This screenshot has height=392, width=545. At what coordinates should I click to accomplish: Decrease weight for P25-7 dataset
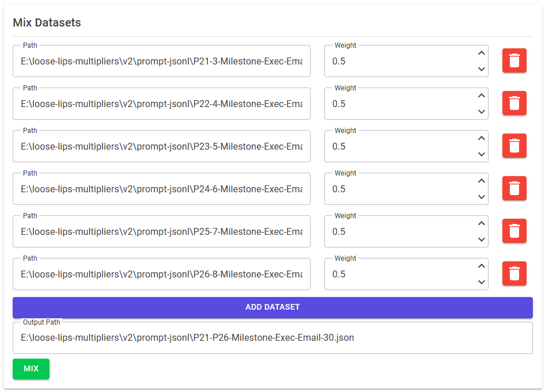482,239
